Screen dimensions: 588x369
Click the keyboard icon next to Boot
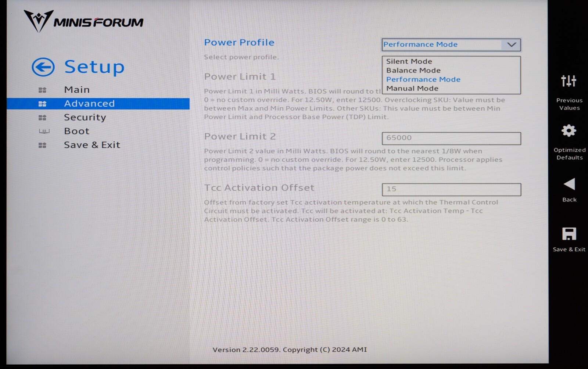click(44, 131)
